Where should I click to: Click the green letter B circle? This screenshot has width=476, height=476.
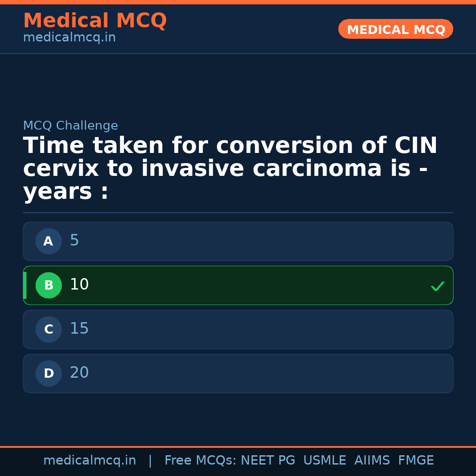(x=48, y=285)
